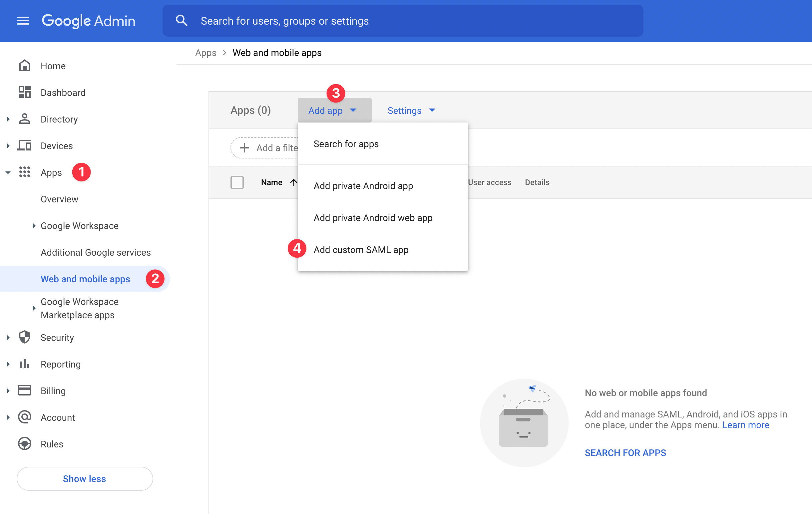This screenshot has height=514, width=812.
Task: Go to Home in sidebar
Action: point(53,66)
